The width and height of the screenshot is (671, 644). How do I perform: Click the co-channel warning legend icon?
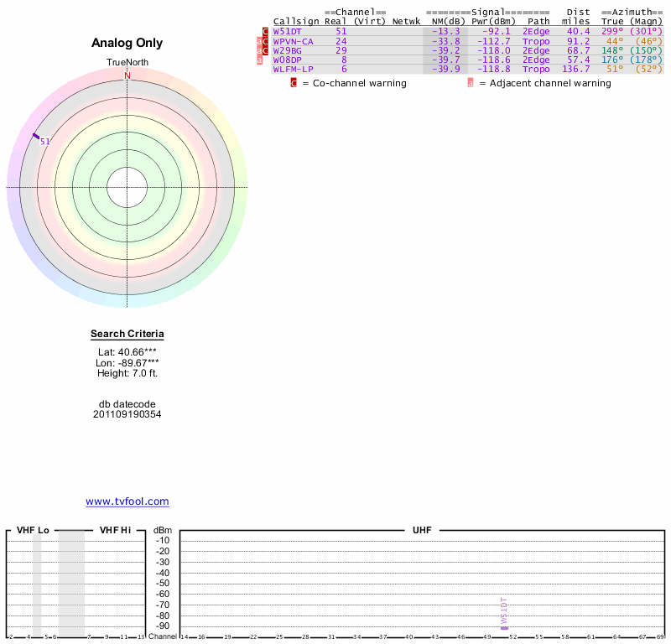point(294,83)
